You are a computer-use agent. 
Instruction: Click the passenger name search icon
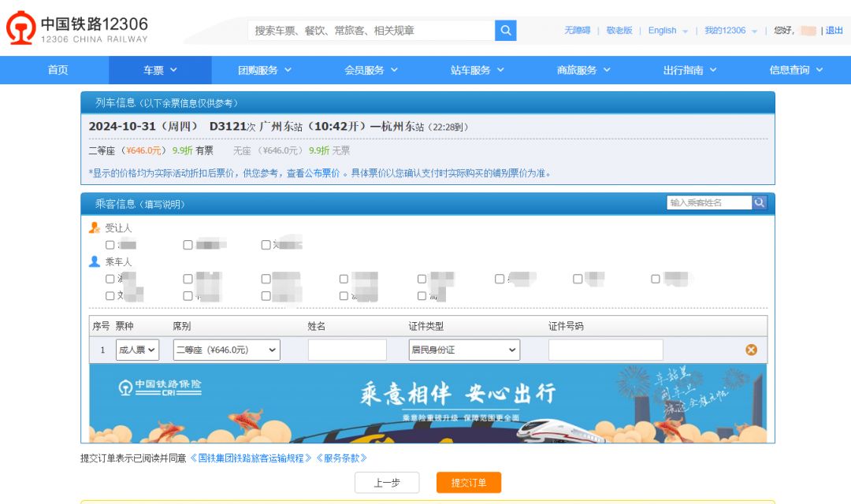point(760,202)
